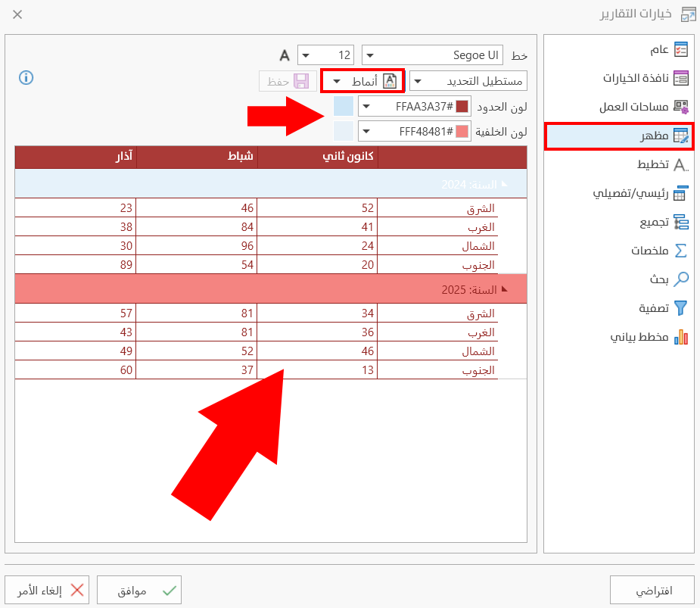This screenshot has height=608, width=700.
Task: Click the إلغاء الأمر cancel button
Action: (47, 590)
